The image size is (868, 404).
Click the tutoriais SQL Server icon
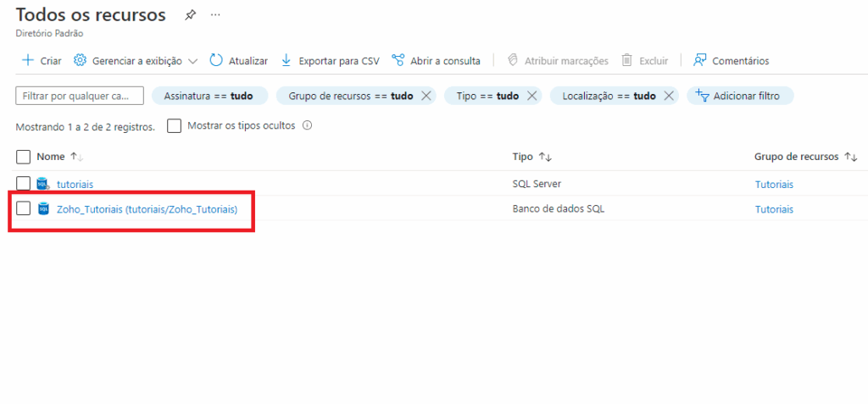click(43, 184)
